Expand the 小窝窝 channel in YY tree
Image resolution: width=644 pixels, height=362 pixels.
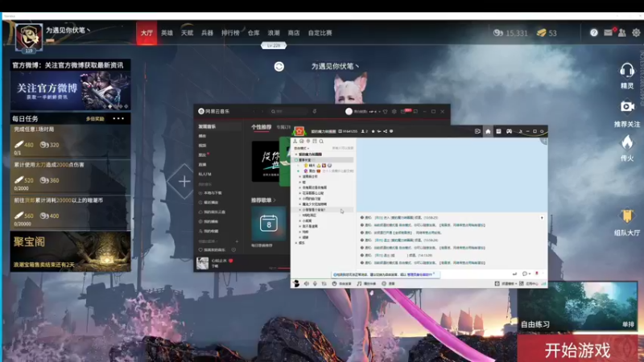[299, 220]
